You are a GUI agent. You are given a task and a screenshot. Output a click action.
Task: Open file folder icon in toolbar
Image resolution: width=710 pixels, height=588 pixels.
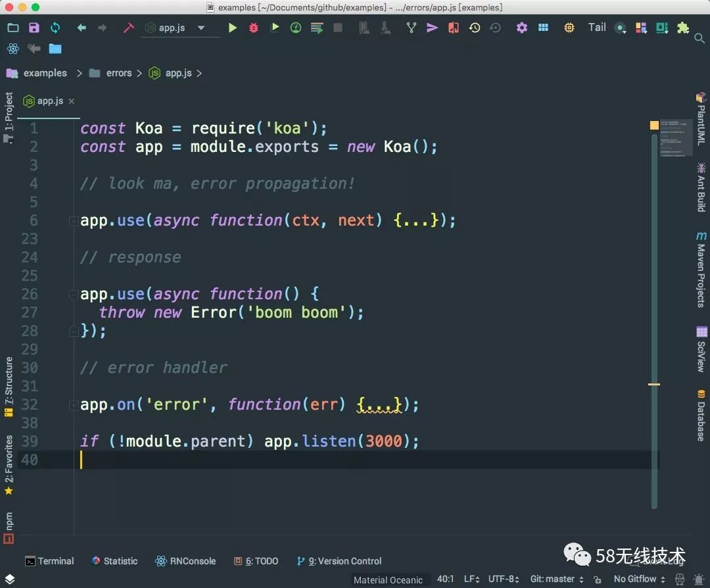[13, 28]
